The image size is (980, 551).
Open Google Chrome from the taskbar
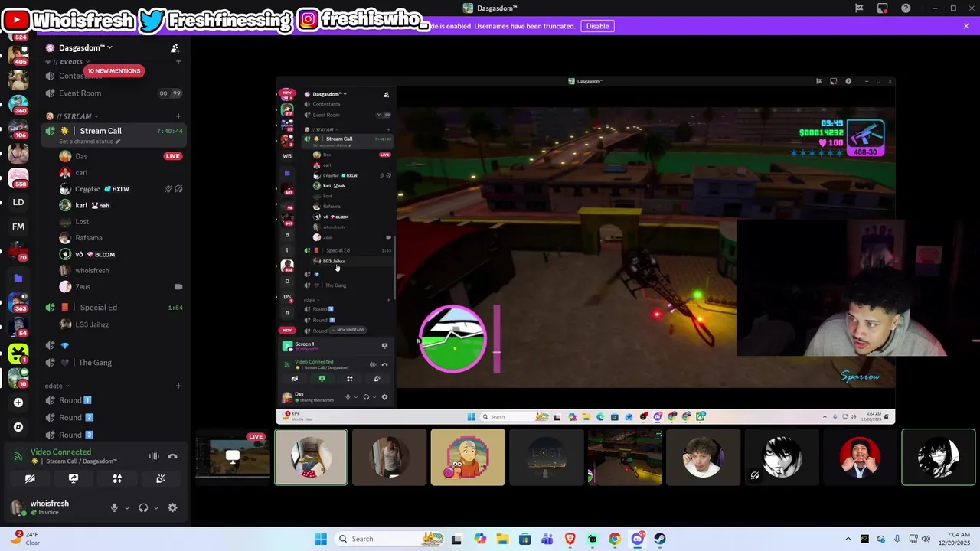click(615, 539)
